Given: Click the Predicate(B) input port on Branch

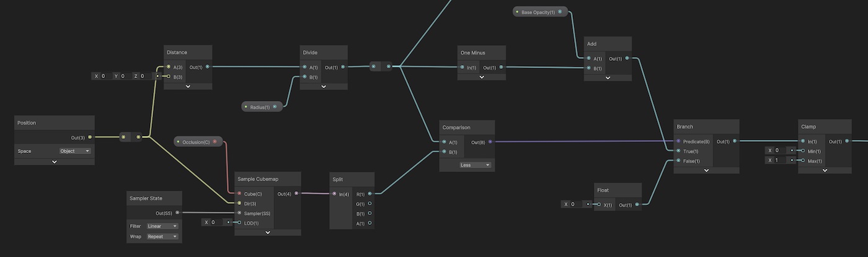Looking at the screenshot, I should [x=678, y=141].
